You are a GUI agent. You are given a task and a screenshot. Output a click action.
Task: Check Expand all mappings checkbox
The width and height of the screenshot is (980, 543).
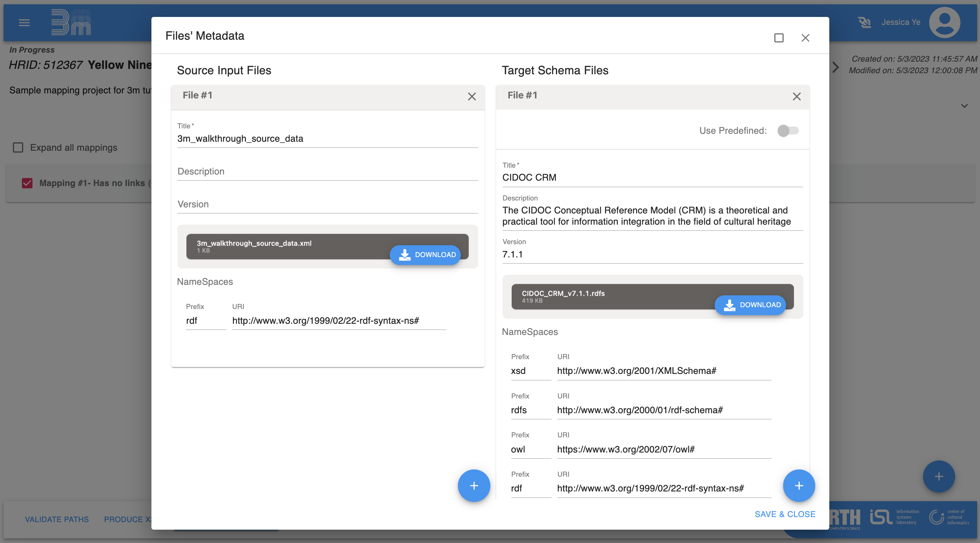(x=18, y=147)
